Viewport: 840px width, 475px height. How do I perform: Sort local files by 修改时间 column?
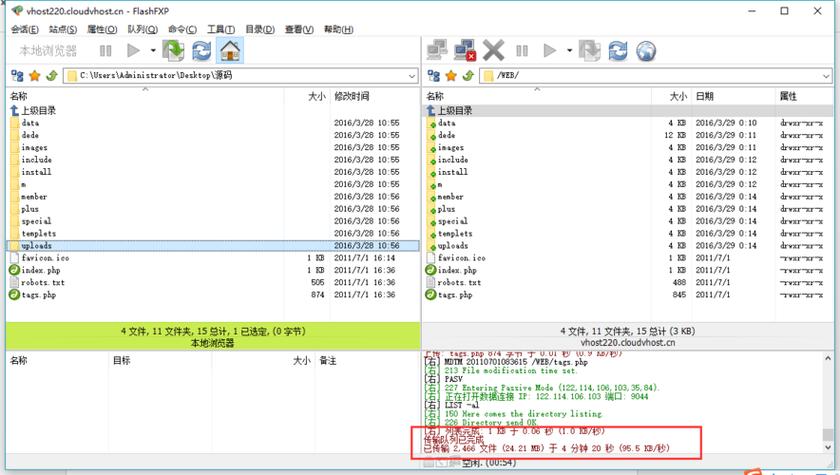click(x=352, y=96)
